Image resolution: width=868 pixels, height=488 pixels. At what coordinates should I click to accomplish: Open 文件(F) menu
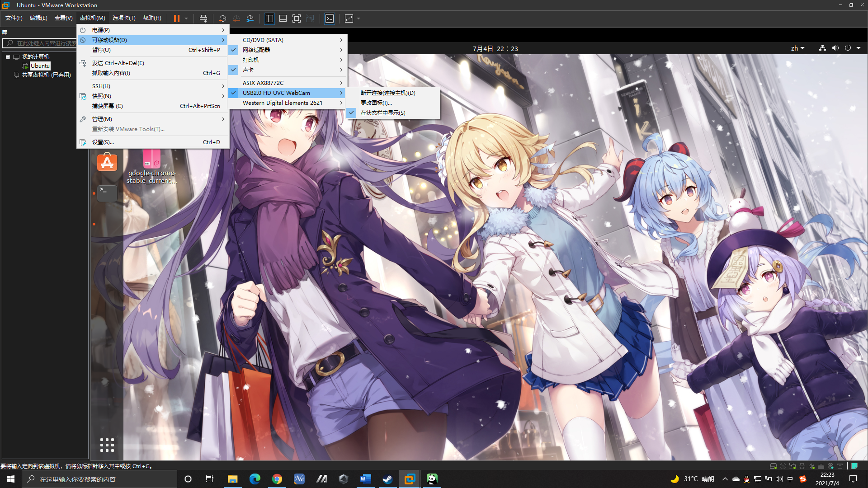(x=14, y=18)
